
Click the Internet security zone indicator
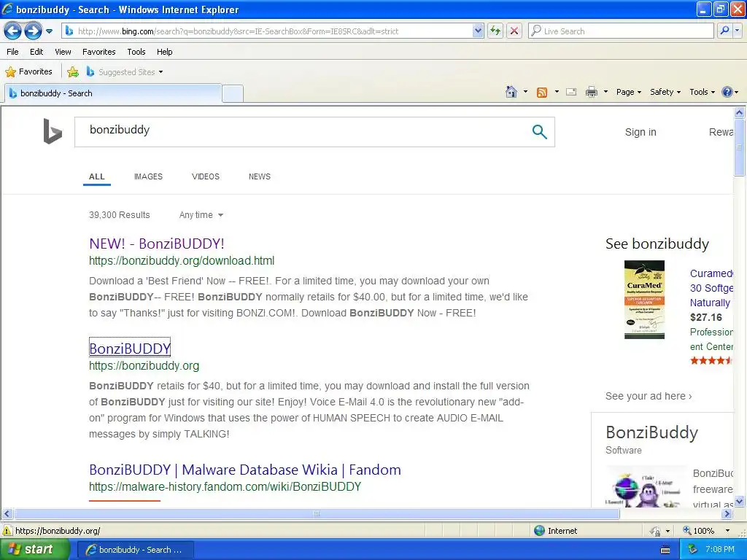point(555,531)
